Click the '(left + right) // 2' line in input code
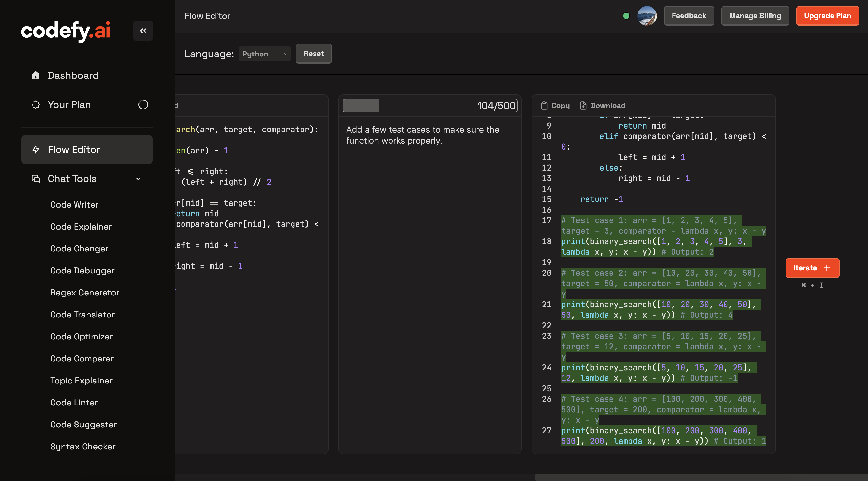 (226, 182)
